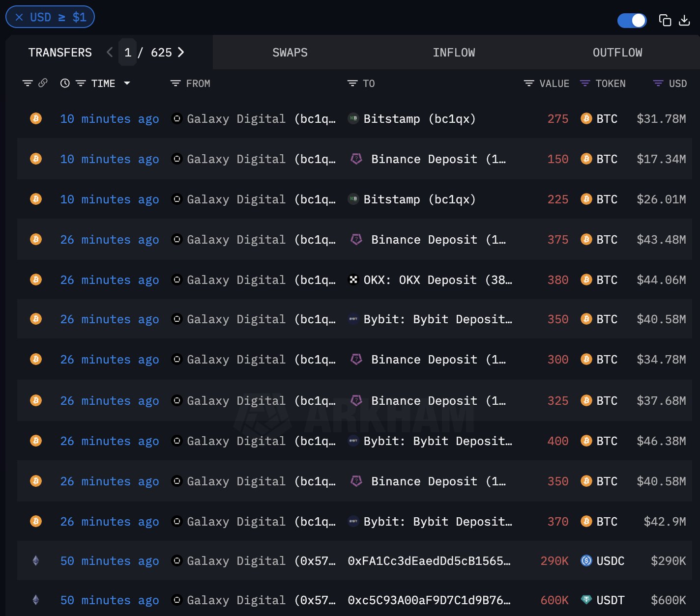Open Binance Deposit recipient of 325 BTC
The image size is (700, 616).
[x=438, y=401]
